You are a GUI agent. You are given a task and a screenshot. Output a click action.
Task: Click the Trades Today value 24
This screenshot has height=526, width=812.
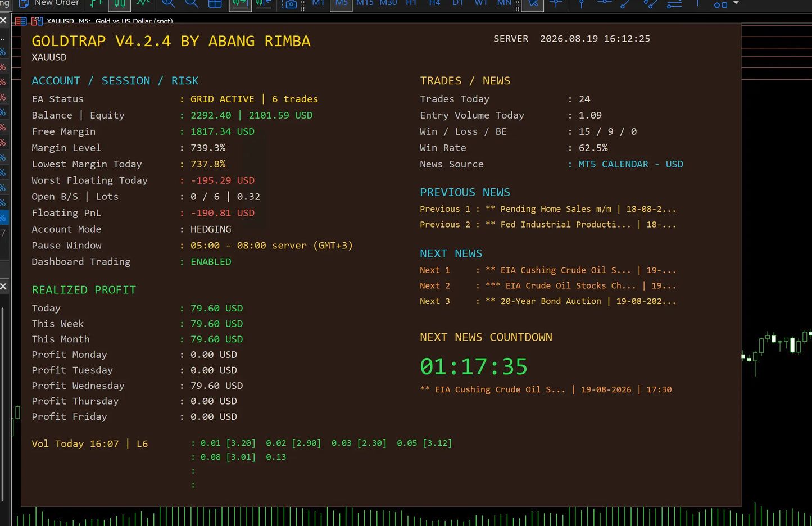tap(584, 99)
